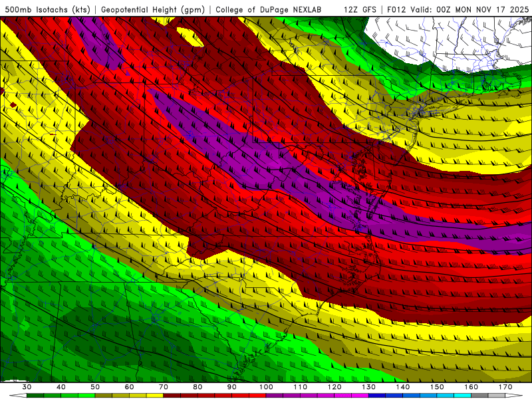The width and height of the screenshot is (532, 399).
Task: Click the 100 kt legend label
Action: [267, 387]
